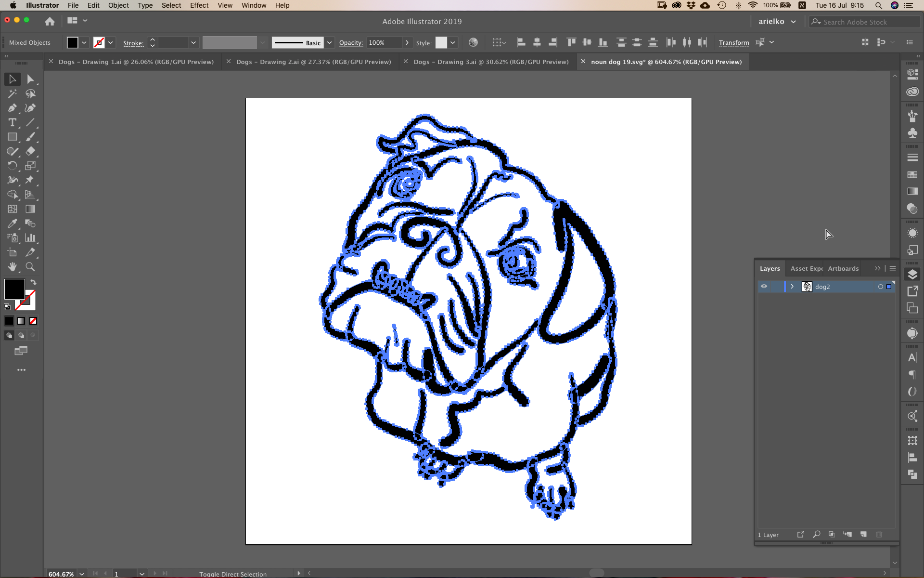Image resolution: width=924 pixels, height=578 pixels.
Task: Select the Type tool
Action: click(x=13, y=122)
